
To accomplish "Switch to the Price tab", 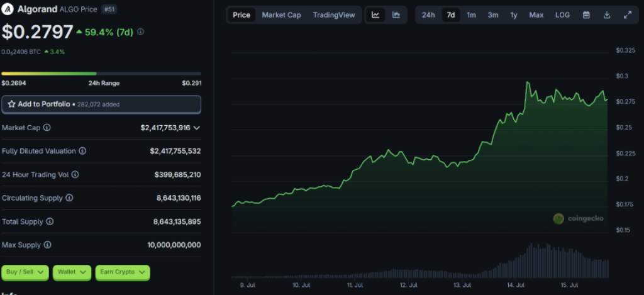I will coord(241,15).
